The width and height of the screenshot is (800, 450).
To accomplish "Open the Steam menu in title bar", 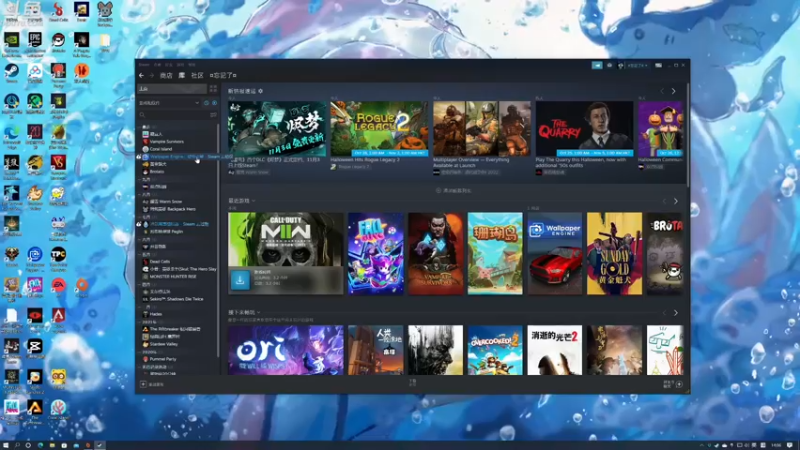I will click(x=144, y=65).
